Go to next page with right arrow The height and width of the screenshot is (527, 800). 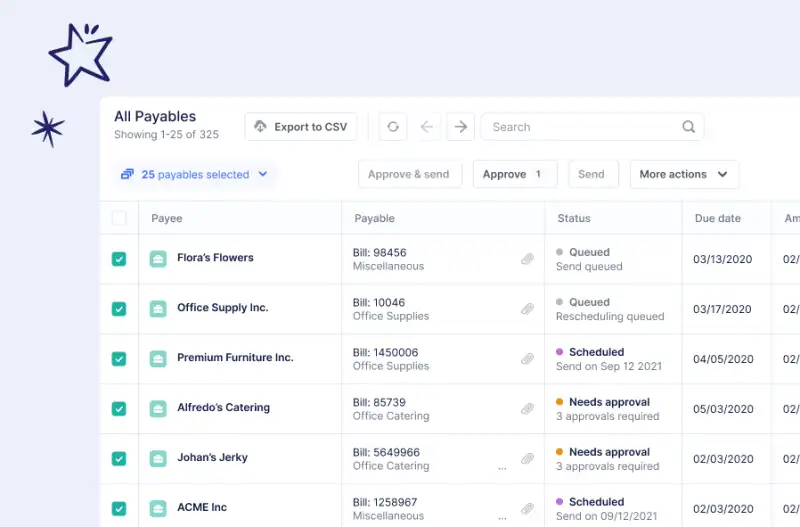point(460,127)
